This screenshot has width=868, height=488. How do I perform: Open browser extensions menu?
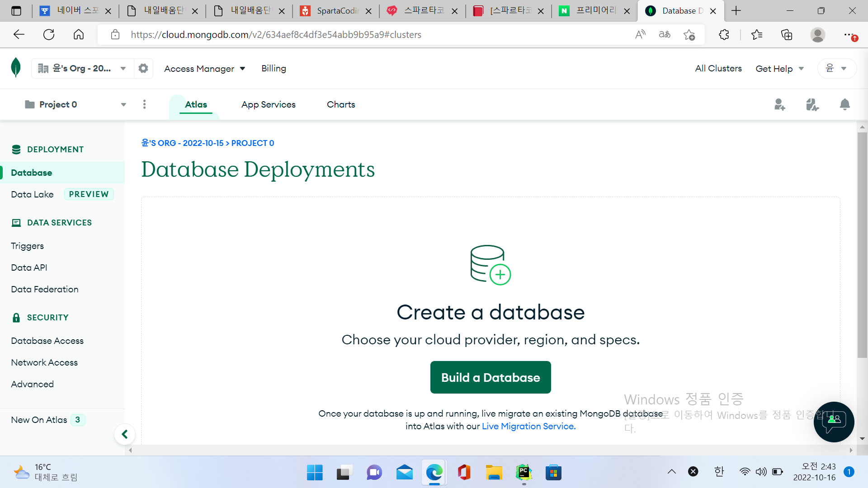pos(724,34)
